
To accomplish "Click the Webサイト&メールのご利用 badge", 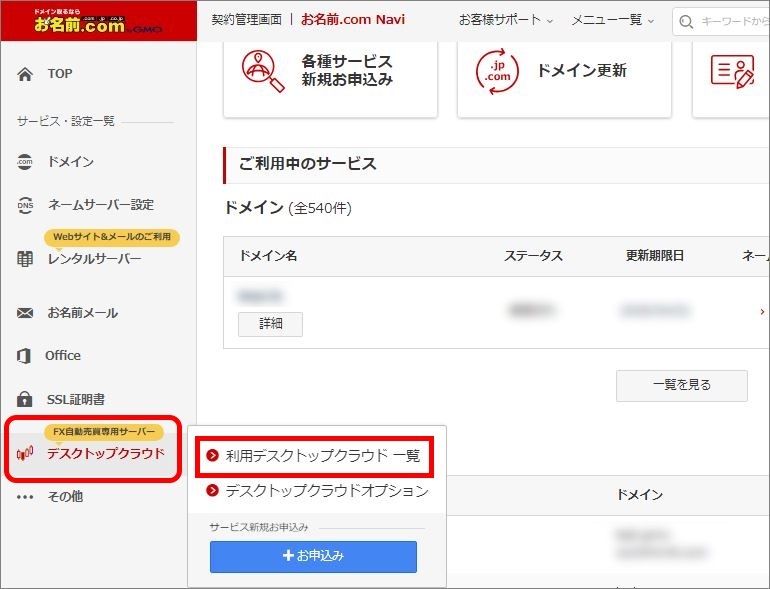I will 112,237.
